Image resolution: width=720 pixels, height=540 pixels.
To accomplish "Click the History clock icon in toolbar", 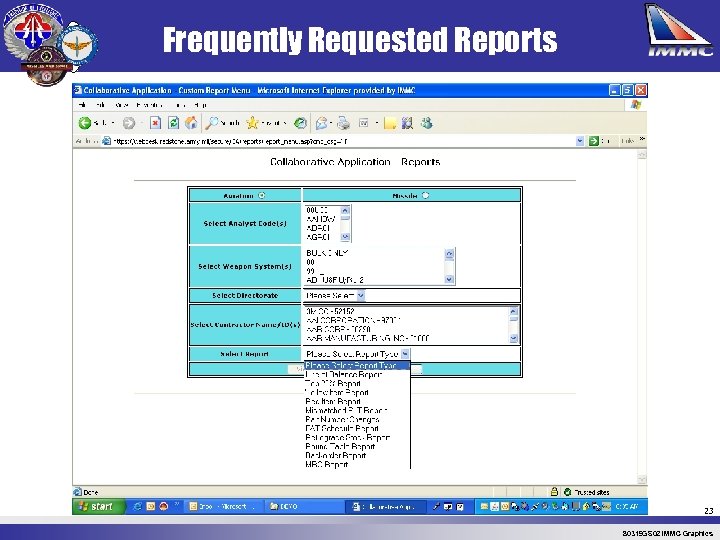I will (x=300, y=123).
